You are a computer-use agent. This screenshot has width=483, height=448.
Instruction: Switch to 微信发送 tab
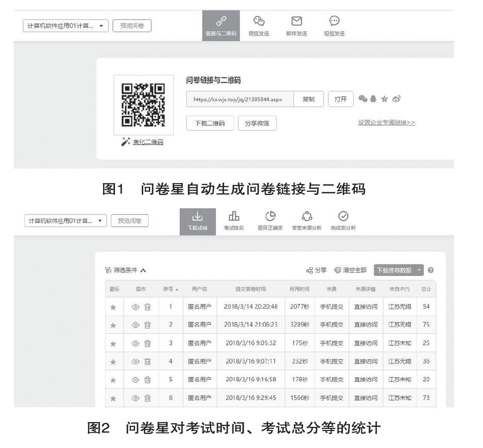click(259, 26)
